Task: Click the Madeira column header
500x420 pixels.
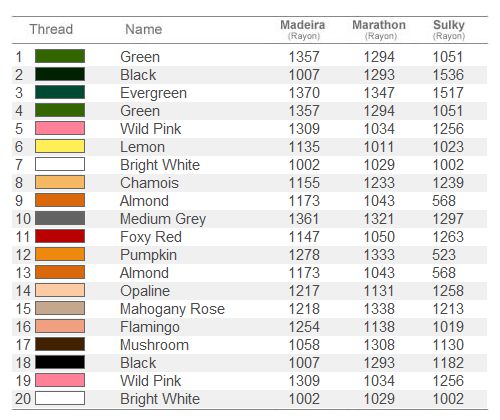Action: pos(303,30)
